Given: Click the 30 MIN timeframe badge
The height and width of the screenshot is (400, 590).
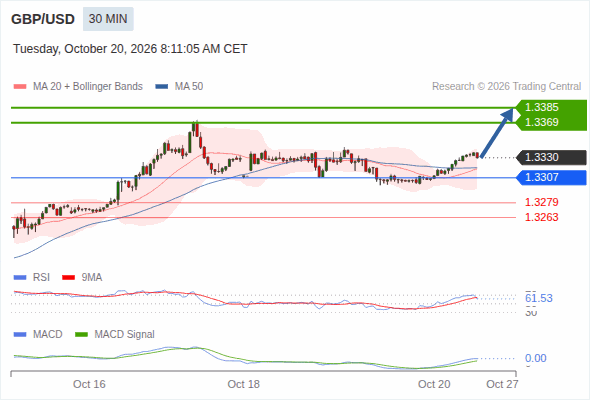Looking at the screenshot, I should [x=108, y=19].
